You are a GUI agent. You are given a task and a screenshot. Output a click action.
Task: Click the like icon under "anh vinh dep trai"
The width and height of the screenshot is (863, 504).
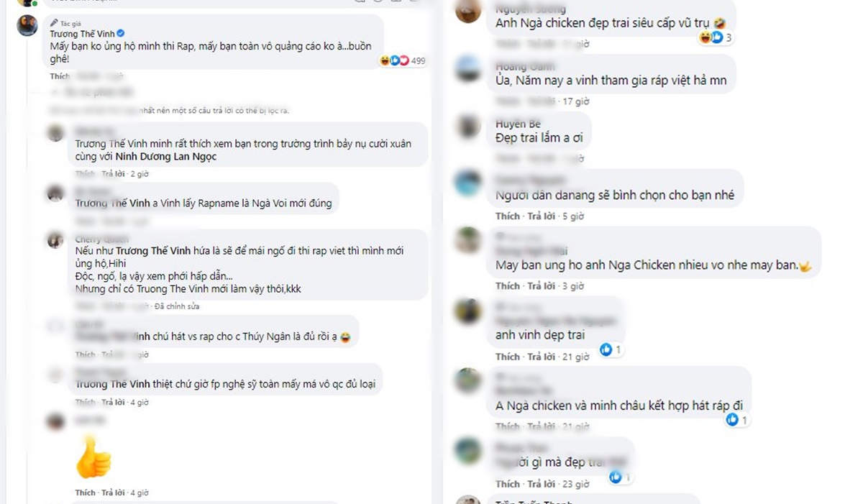coord(606,349)
